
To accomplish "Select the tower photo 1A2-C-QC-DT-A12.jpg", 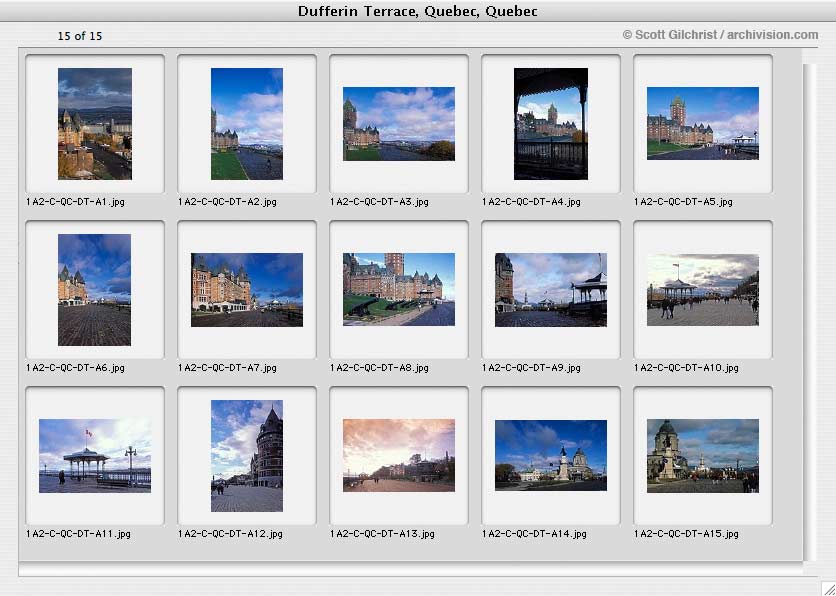I will pyautogui.click(x=247, y=456).
